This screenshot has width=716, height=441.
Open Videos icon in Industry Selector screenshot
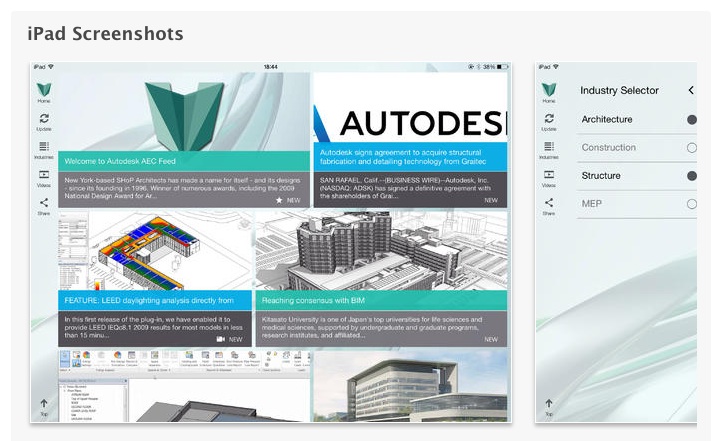549,174
